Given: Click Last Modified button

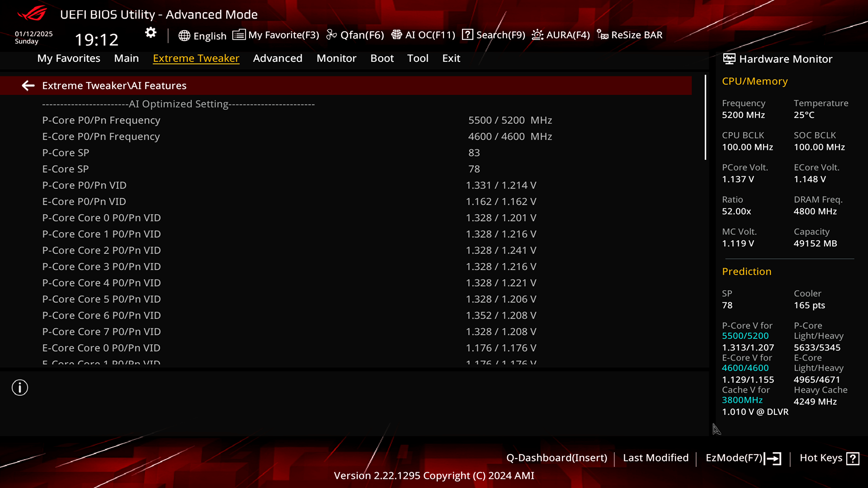Looking at the screenshot, I should 655,457.
